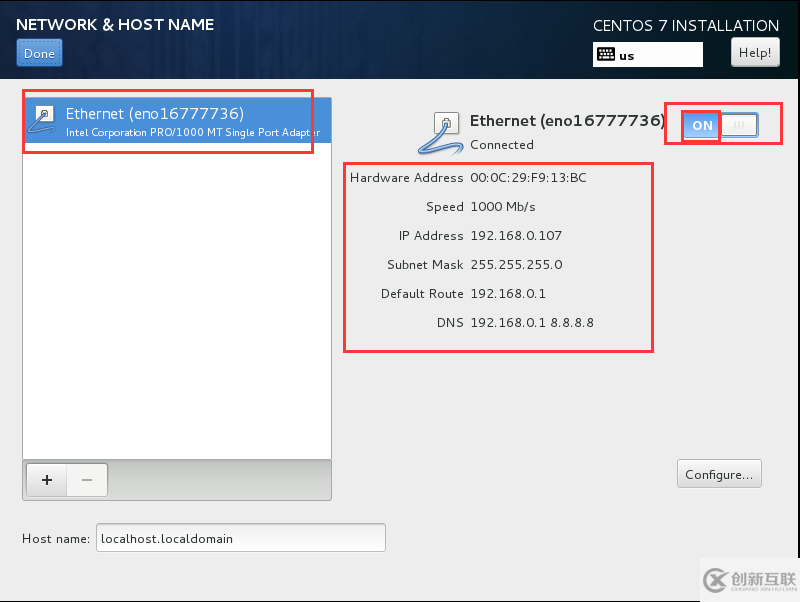The height and width of the screenshot is (602, 800).
Task: Click the Ethernet cable icon in device list
Action: (x=42, y=119)
